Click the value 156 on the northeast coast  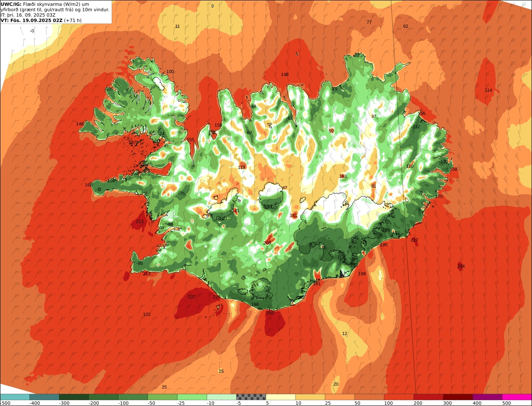[421, 114]
